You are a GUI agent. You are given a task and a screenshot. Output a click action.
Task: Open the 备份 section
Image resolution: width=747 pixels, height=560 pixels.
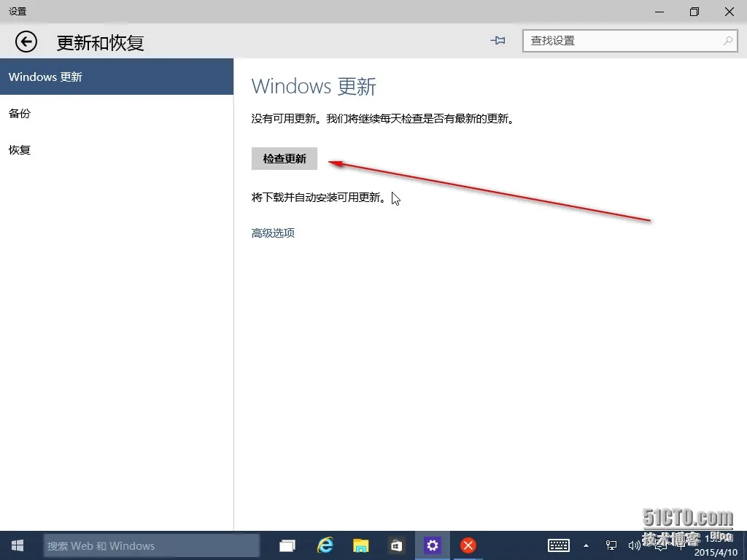click(117, 113)
